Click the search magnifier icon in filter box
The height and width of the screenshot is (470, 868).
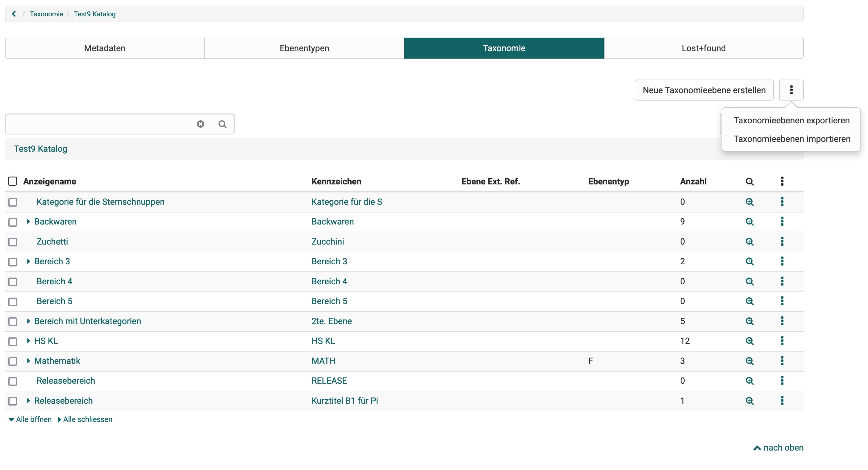tap(222, 124)
